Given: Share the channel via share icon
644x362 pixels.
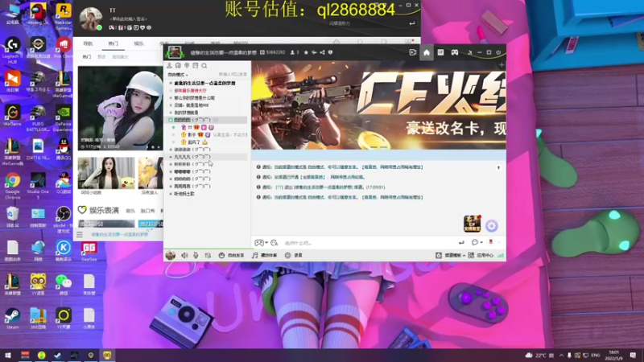Looking at the screenshot, I should click(x=323, y=52).
